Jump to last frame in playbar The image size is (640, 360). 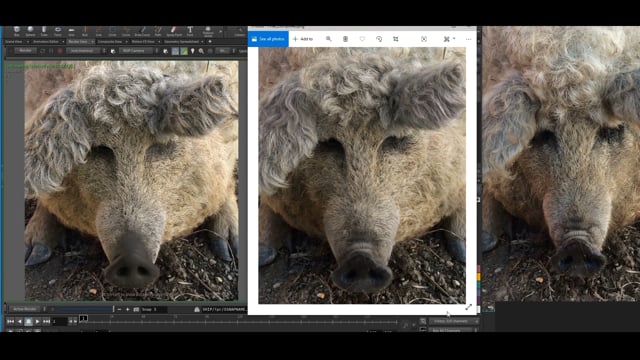tap(47, 322)
